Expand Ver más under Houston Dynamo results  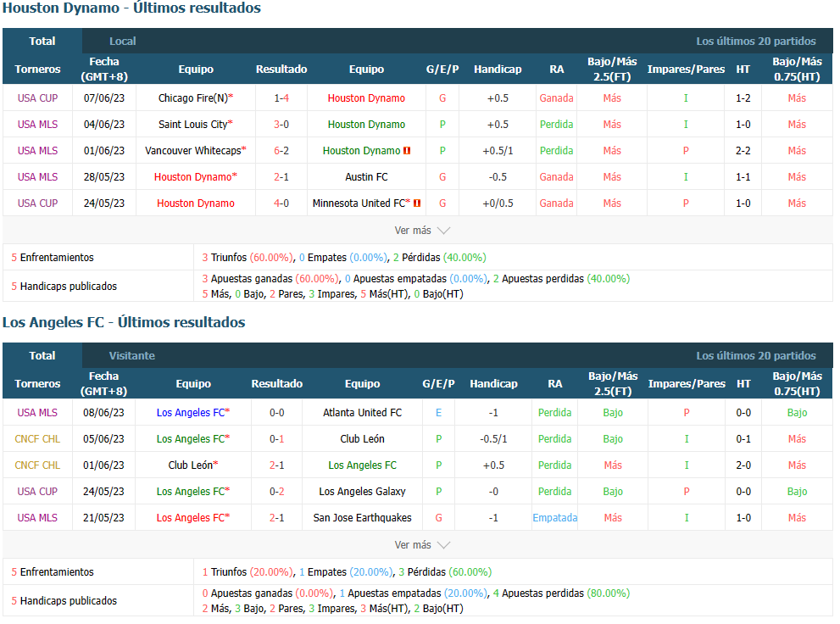click(422, 231)
